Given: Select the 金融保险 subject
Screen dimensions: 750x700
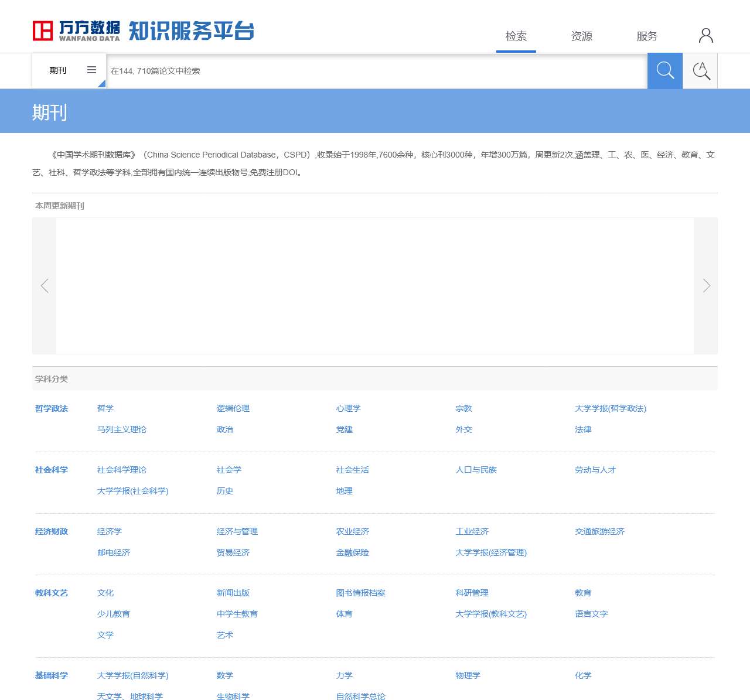Looking at the screenshot, I should click(x=353, y=553).
